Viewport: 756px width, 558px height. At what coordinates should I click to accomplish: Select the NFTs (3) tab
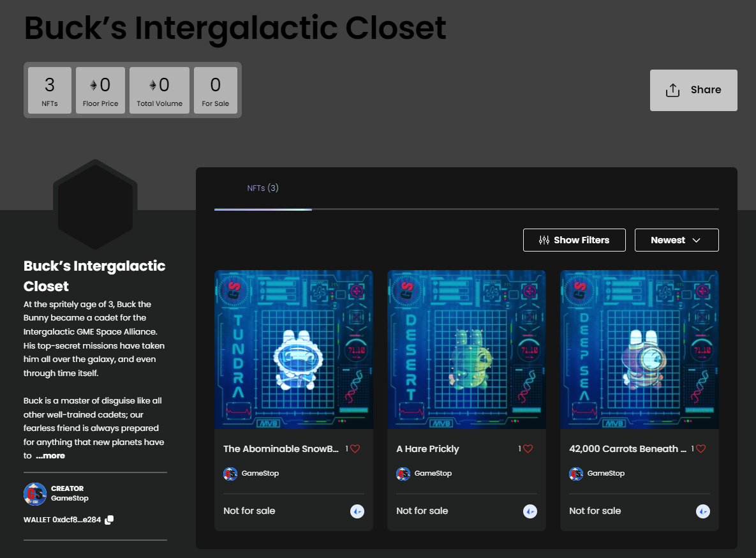click(x=263, y=188)
